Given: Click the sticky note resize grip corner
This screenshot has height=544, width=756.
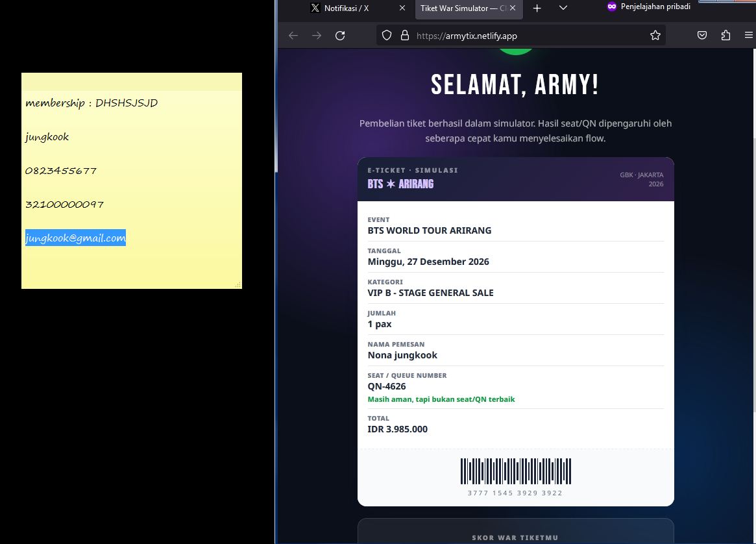Looking at the screenshot, I should [238, 284].
